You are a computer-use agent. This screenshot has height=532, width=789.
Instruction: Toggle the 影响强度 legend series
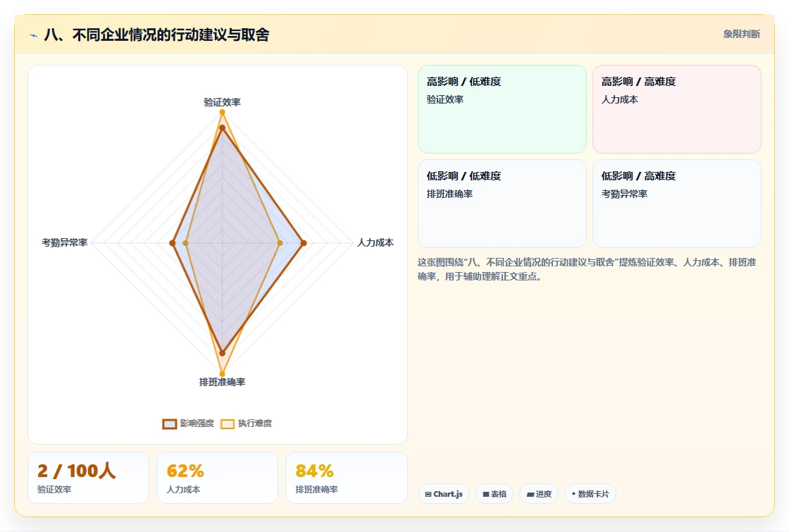click(188, 423)
